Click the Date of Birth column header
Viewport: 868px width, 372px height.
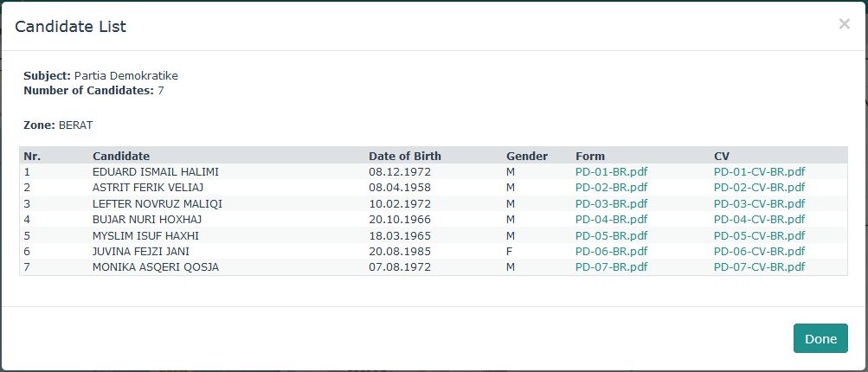pyautogui.click(x=404, y=157)
